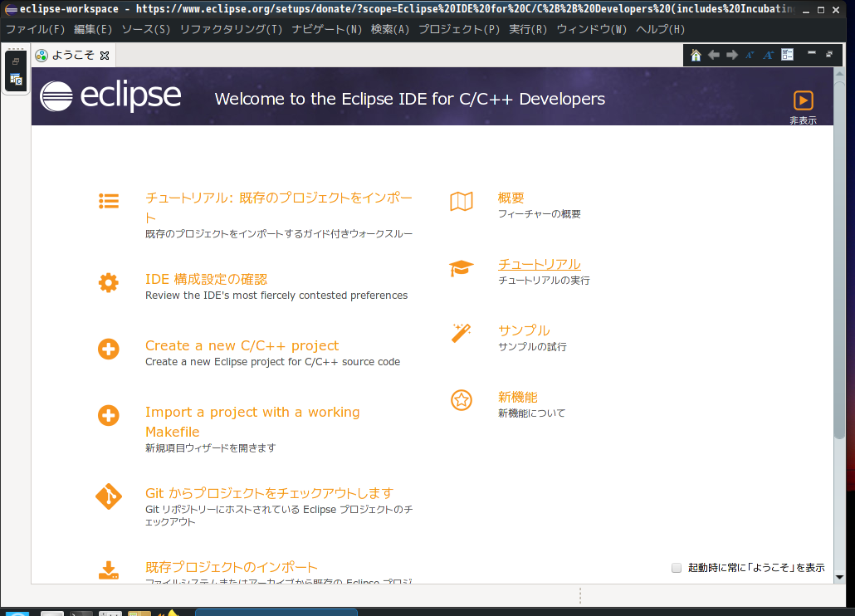
Task: Click the scrollbar up arrow on Welcome page
Action: (x=839, y=74)
